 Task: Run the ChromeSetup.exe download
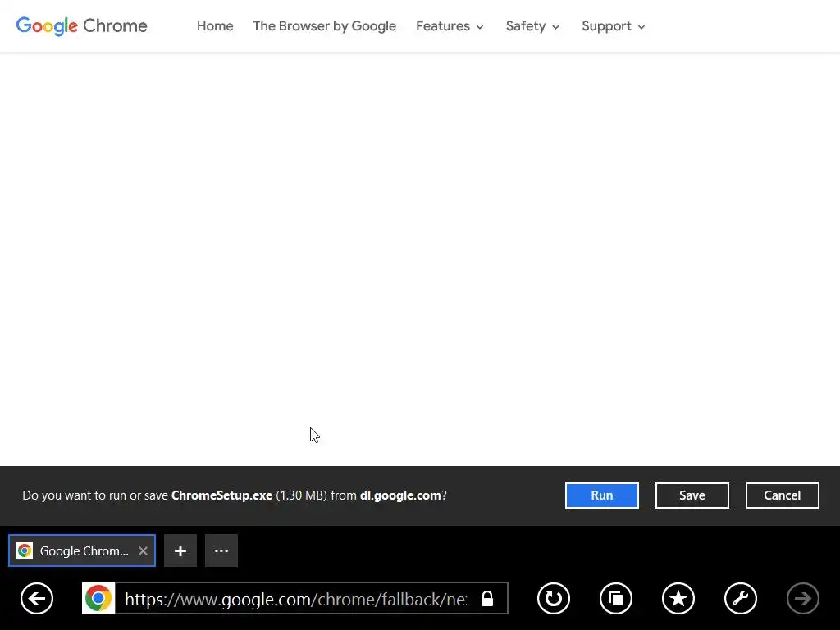pos(601,495)
